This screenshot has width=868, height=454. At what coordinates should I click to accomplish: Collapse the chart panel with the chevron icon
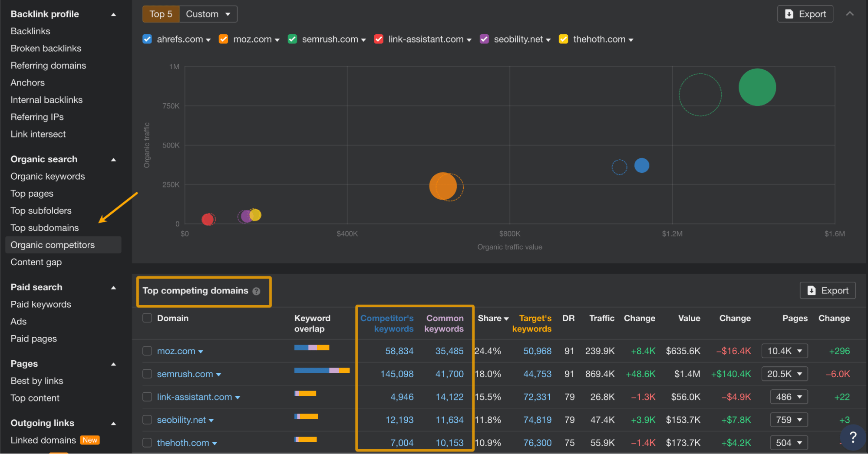[x=850, y=13]
